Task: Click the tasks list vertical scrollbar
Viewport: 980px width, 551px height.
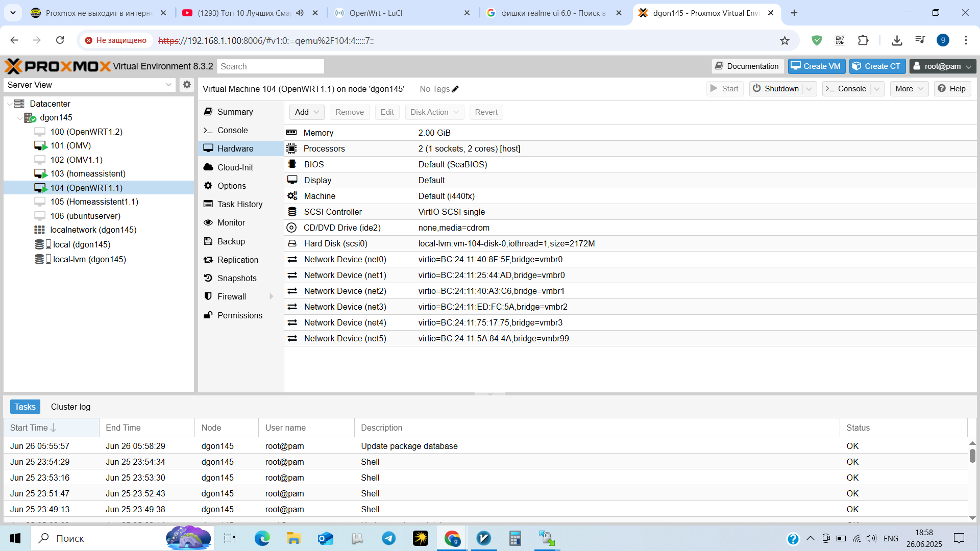Action: 972,456
